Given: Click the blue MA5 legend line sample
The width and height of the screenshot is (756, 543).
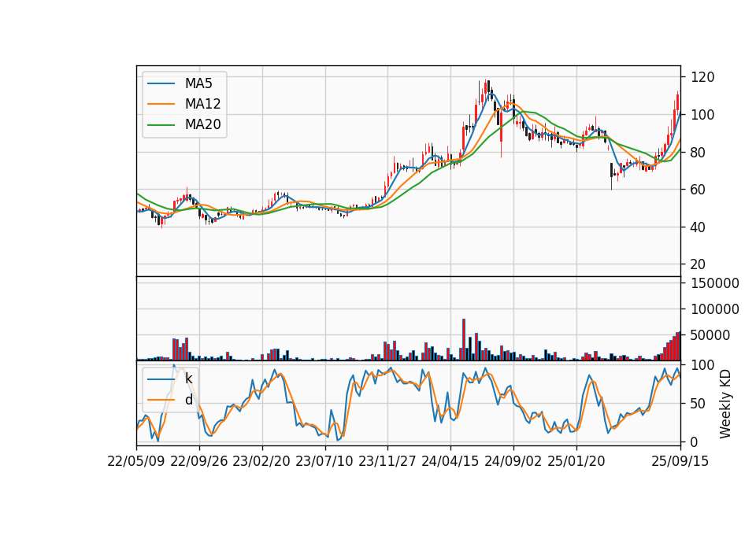Looking at the screenshot, I should click(x=161, y=83).
